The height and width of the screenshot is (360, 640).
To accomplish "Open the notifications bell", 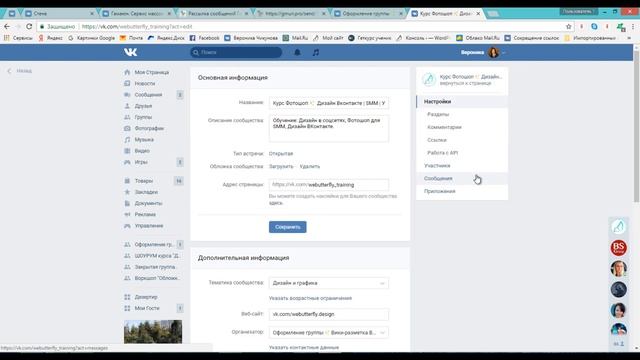I will click(298, 52).
